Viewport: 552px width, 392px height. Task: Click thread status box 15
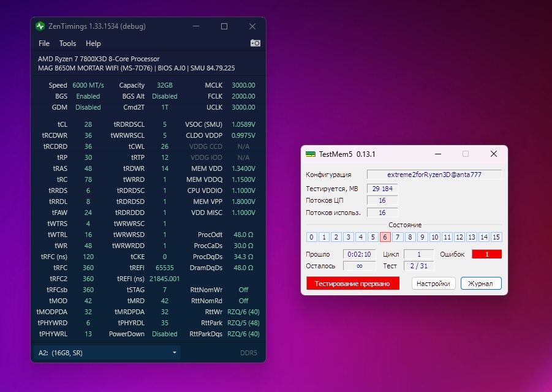point(496,237)
